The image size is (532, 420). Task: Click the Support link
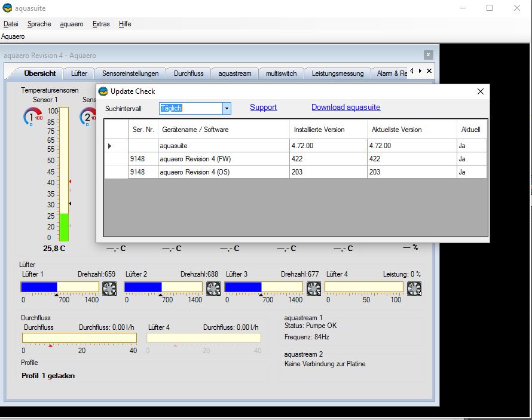coord(263,108)
